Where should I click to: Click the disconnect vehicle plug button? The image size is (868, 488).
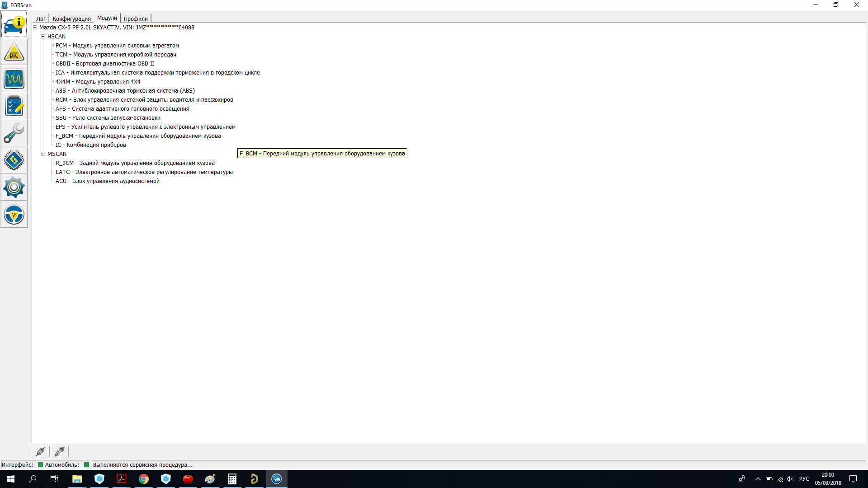(59, 451)
